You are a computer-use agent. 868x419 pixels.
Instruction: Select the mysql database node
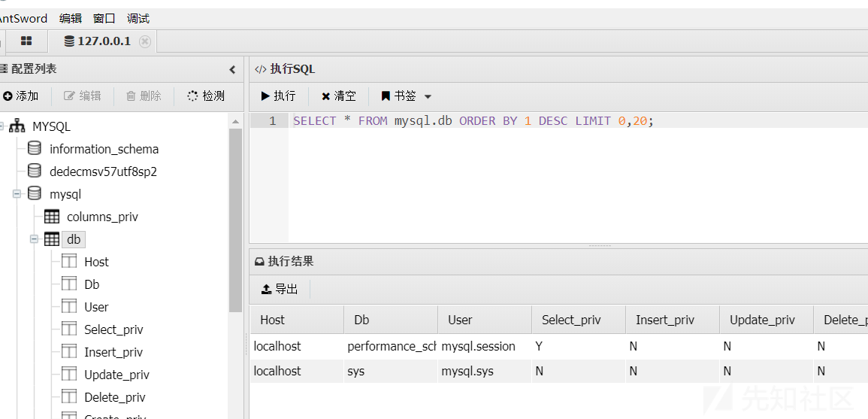(x=65, y=195)
